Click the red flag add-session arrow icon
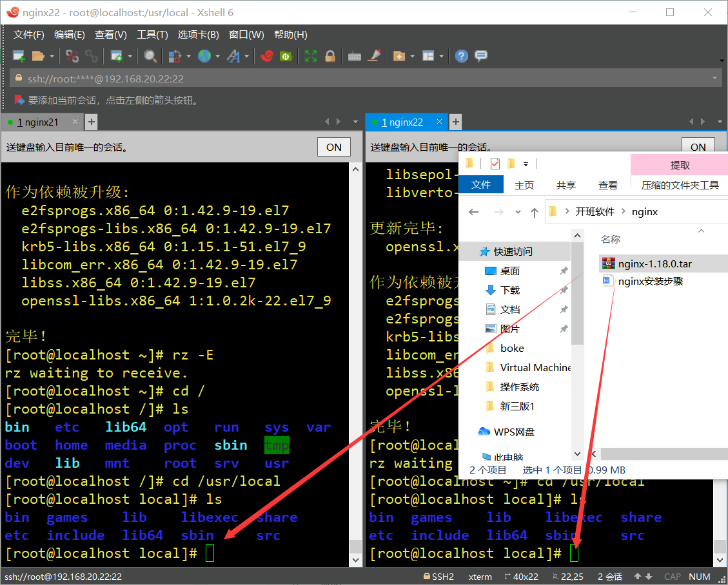 pos(19,100)
